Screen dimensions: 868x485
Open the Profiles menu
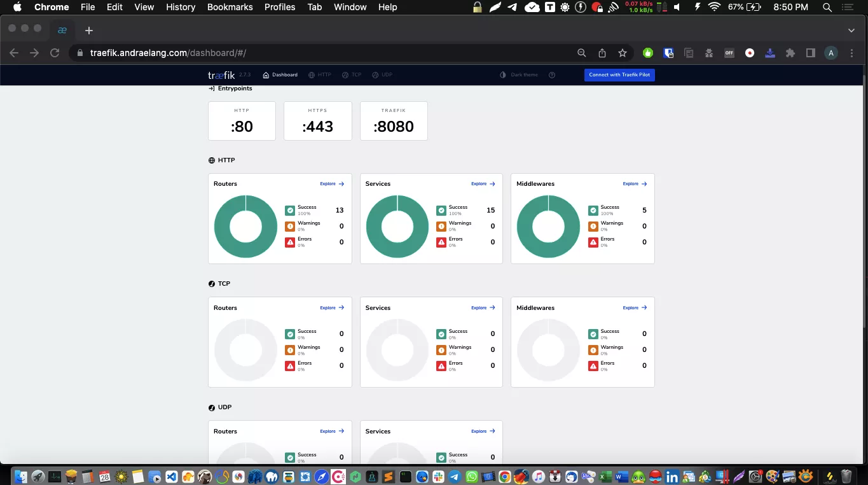coord(280,7)
